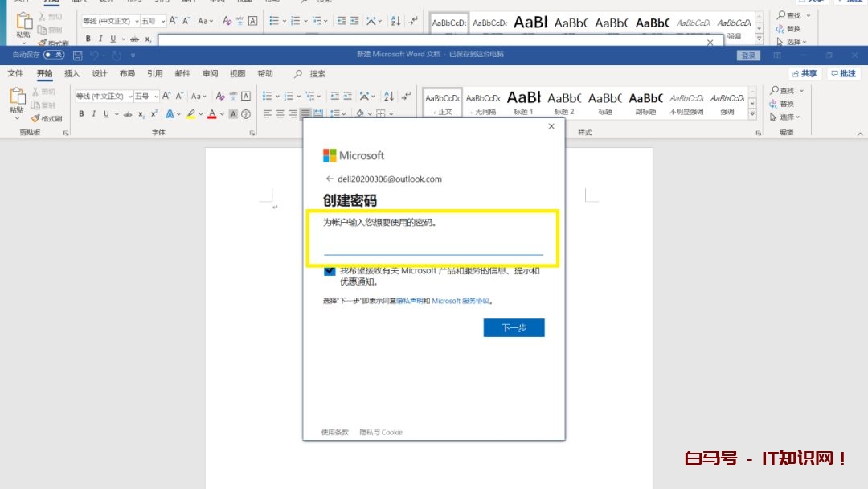Open the font name dropdown 等线 (中文正文)
Viewport: 868px width, 489px height.
pyautogui.click(x=103, y=96)
